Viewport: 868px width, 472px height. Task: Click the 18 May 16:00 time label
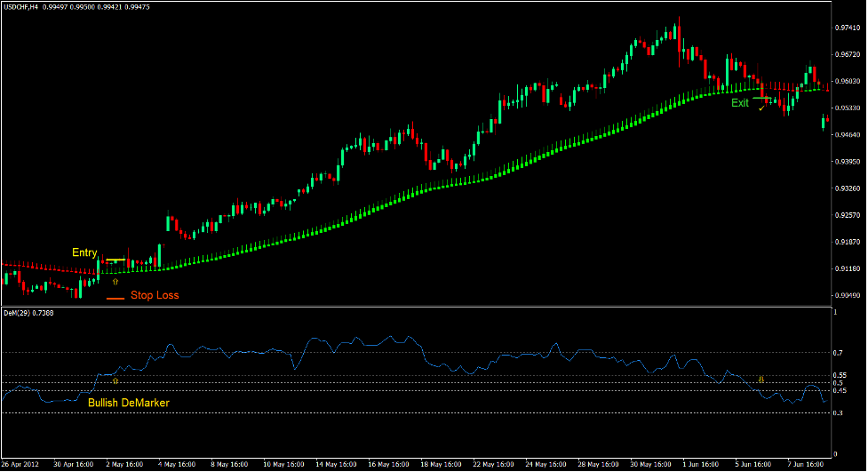point(442,465)
